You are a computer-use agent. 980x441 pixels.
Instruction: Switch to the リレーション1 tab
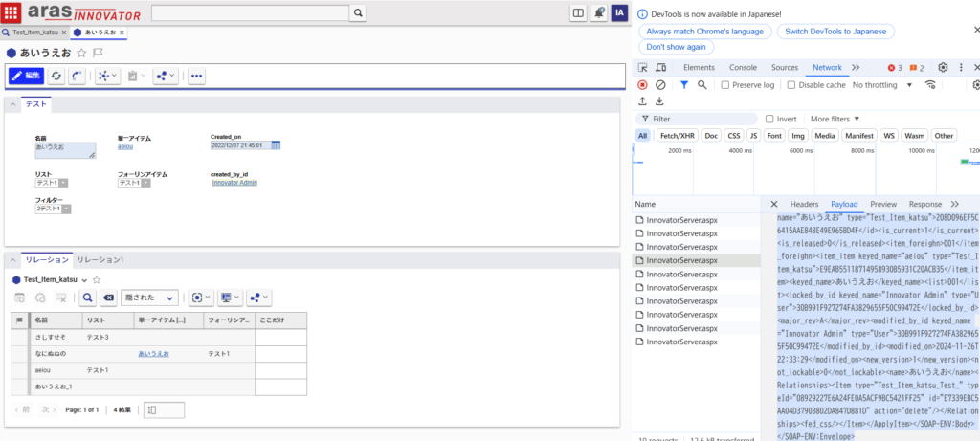point(100,260)
